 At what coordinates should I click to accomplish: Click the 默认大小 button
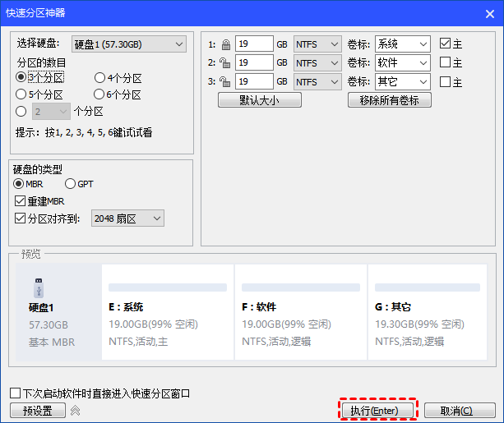[259, 100]
